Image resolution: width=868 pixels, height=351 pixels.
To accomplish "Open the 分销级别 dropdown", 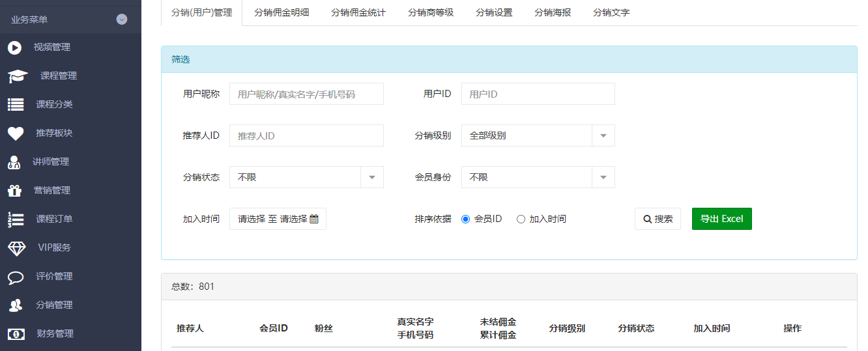I will [538, 135].
